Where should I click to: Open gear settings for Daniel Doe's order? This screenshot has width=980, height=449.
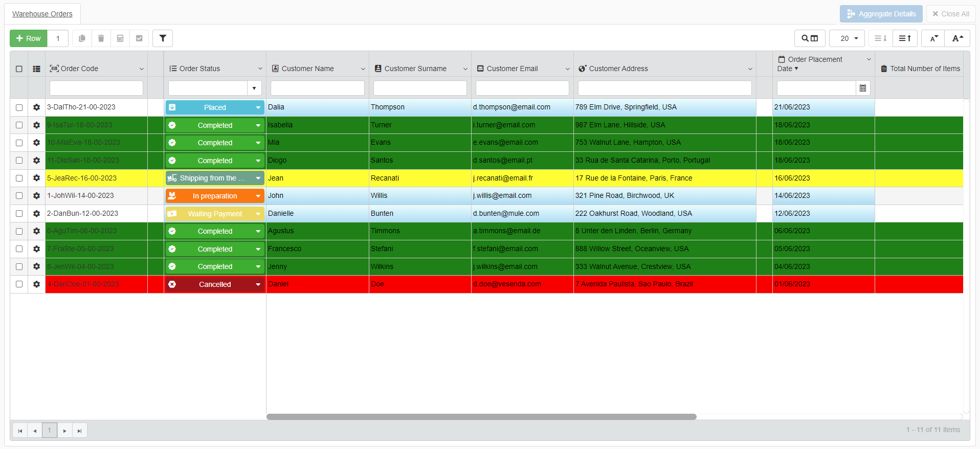coord(36,284)
